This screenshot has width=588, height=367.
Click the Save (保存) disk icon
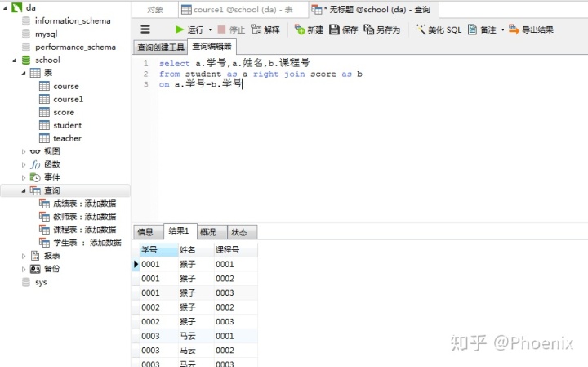[334, 29]
